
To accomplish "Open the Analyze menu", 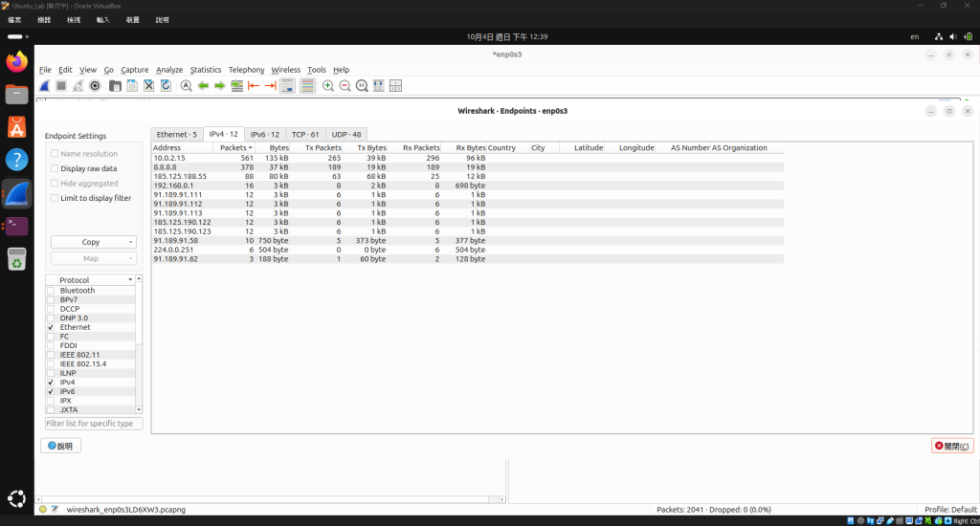I will click(x=169, y=70).
